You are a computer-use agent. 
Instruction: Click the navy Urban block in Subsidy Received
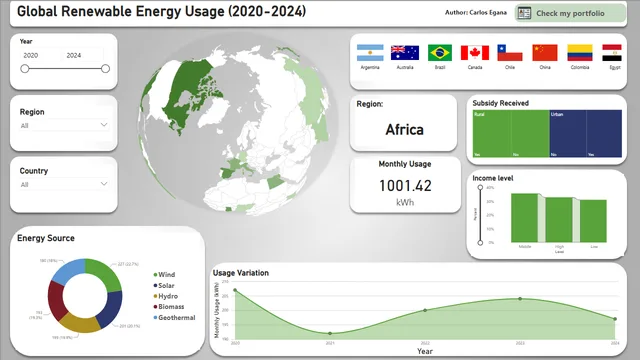click(586, 133)
